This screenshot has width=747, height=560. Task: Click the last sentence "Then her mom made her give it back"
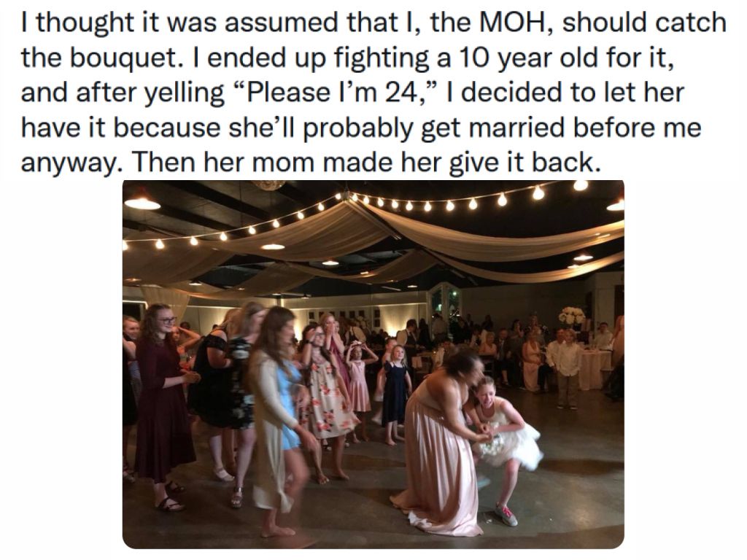(x=365, y=163)
